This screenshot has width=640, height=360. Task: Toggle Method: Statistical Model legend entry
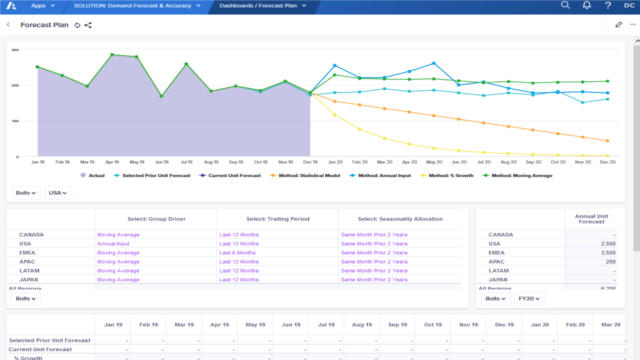pos(305,176)
